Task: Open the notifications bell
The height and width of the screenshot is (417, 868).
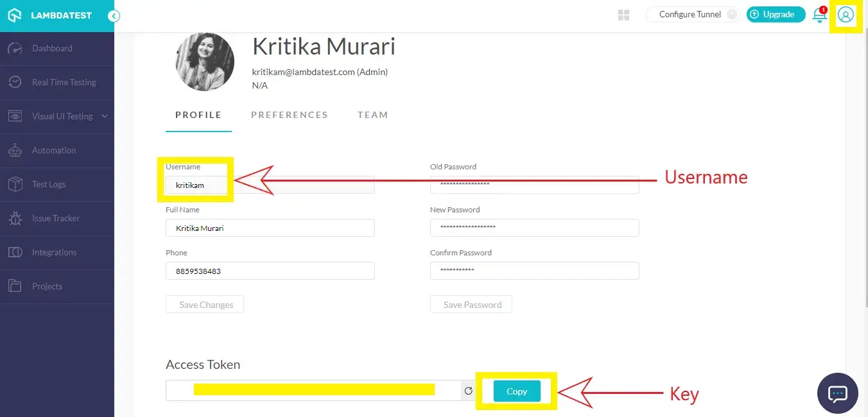Action: [819, 14]
